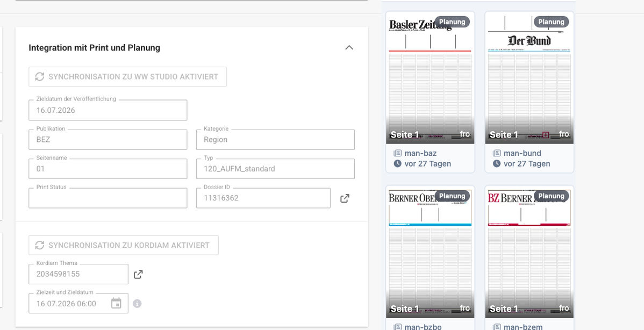Click the Kordiam Thema field 2034598155
The height and width of the screenshot is (330, 644).
(x=78, y=274)
